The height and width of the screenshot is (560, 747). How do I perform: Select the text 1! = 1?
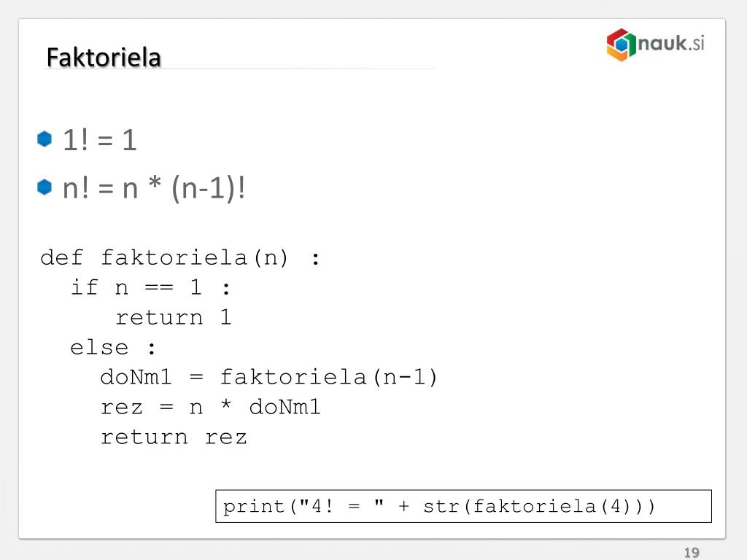[99, 140]
